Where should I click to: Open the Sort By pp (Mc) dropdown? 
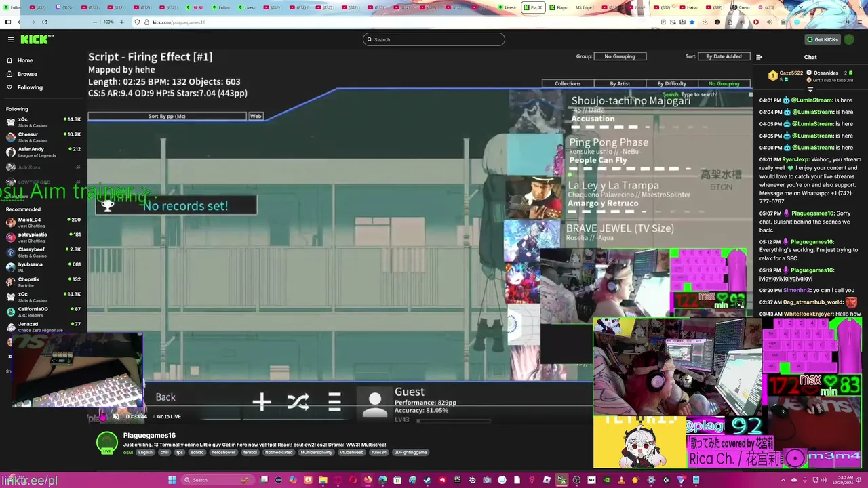[x=167, y=116]
